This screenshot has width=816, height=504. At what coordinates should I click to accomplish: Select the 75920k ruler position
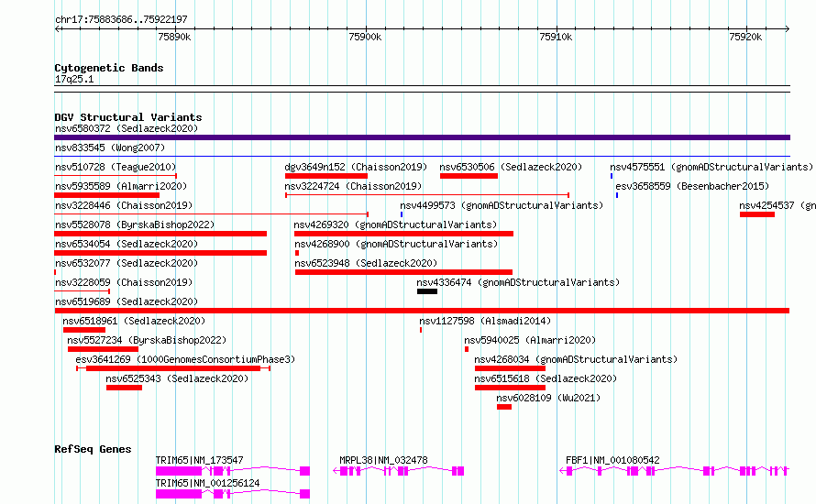point(745,37)
